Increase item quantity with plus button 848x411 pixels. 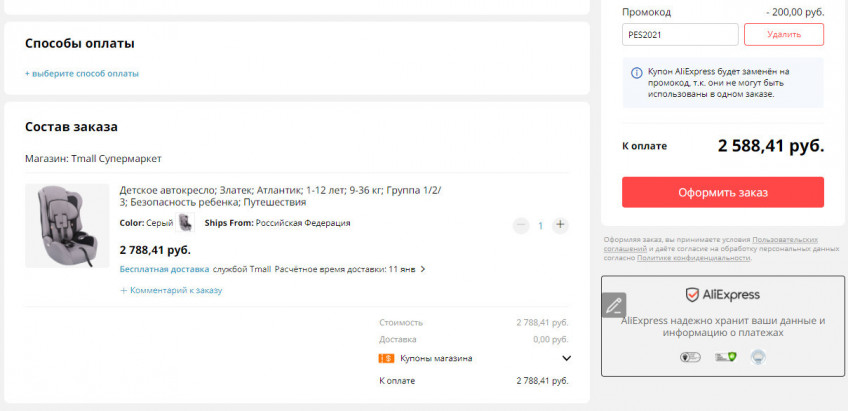tap(560, 225)
